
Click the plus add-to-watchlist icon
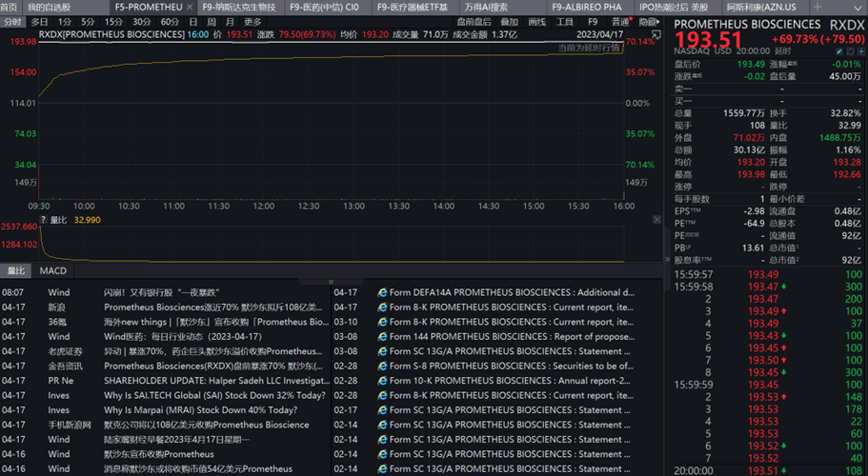click(x=860, y=50)
